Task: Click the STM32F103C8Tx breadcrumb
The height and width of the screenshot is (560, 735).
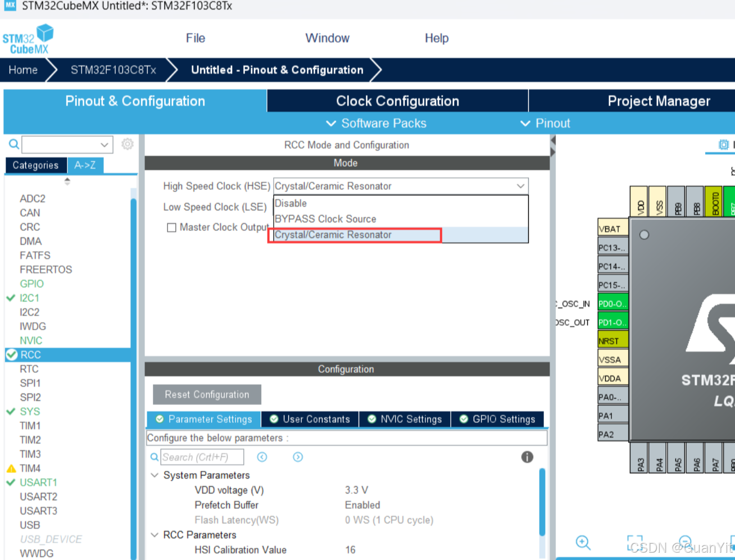Action: click(x=114, y=70)
